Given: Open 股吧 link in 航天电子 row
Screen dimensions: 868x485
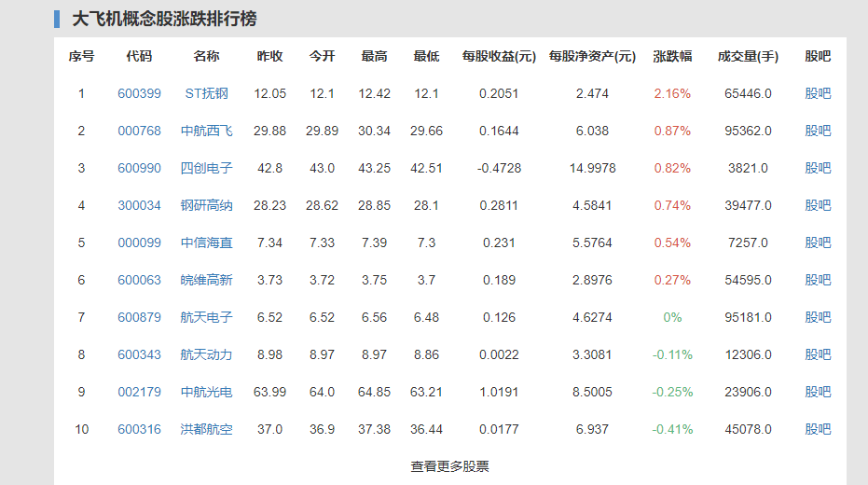Looking at the screenshot, I should [818, 317].
